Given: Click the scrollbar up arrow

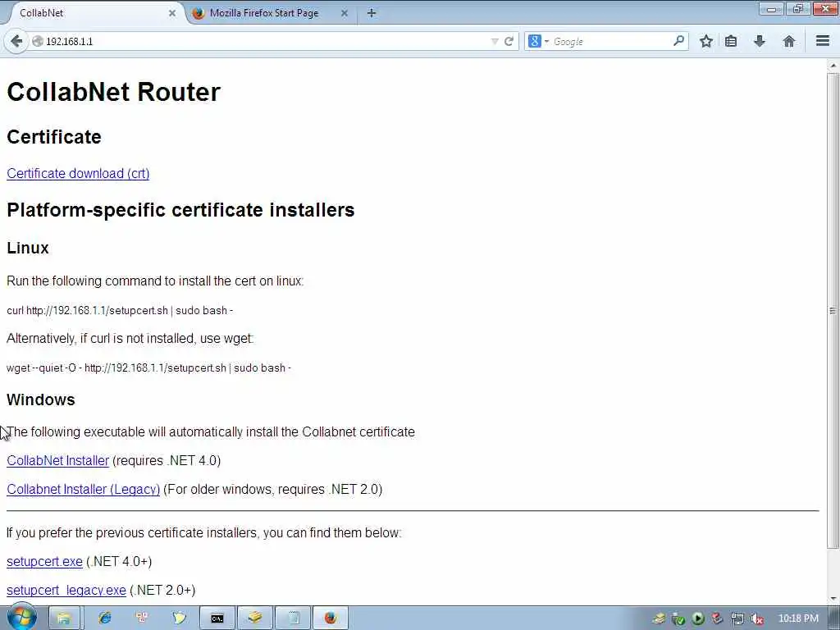Looking at the screenshot, I should 833,66.
